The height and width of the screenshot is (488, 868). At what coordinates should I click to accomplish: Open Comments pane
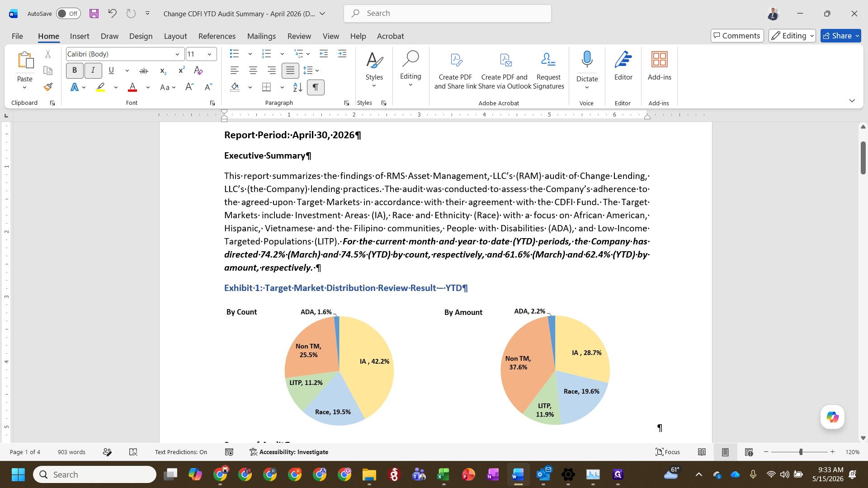[x=737, y=36]
